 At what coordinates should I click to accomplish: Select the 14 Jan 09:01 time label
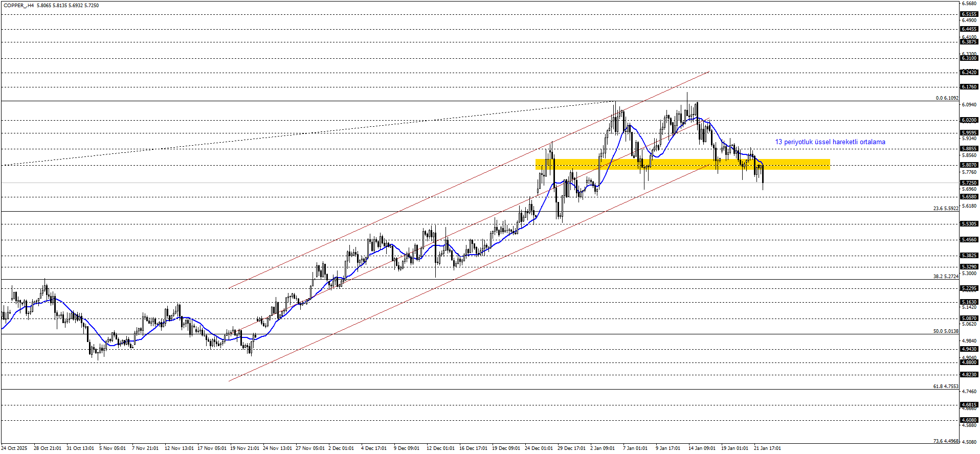click(702, 448)
